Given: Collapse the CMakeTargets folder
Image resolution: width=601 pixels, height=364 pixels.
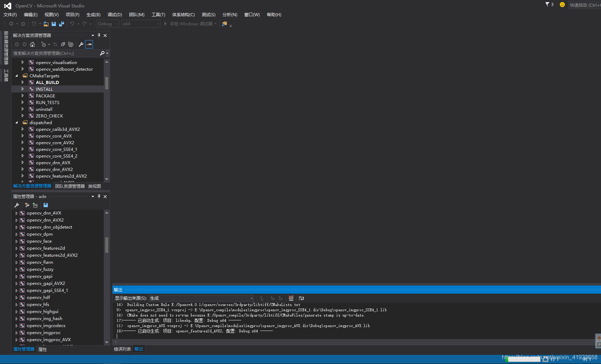Looking at the screenshot, I should coord(17,76).
